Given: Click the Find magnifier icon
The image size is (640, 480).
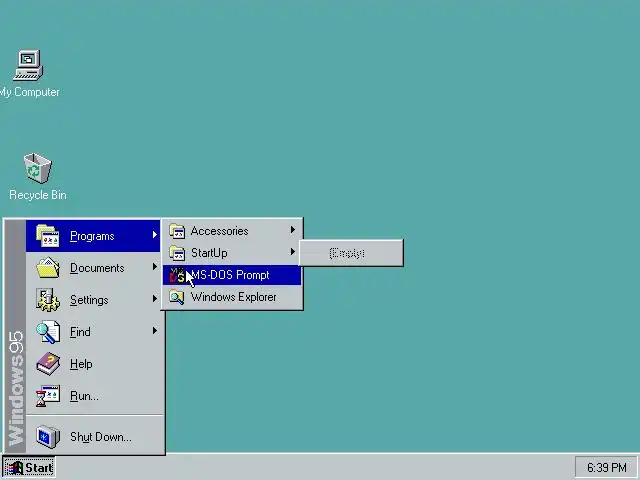Looking at the screenshot, I should tap(48, 332).
